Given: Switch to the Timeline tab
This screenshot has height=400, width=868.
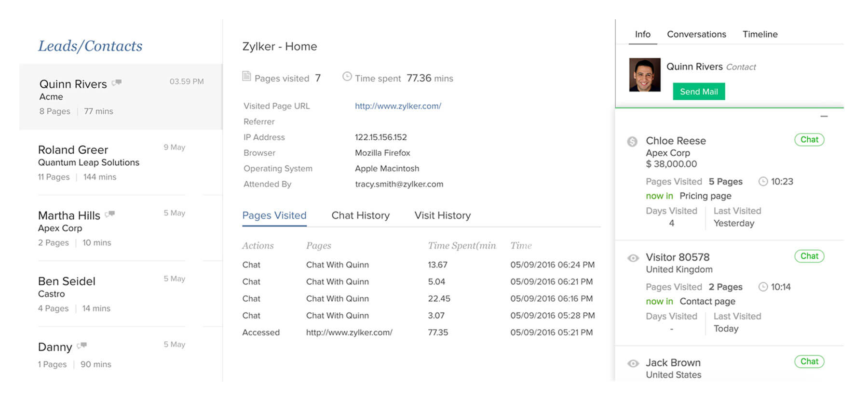Looking at the screenshot, I should point(760,34).
